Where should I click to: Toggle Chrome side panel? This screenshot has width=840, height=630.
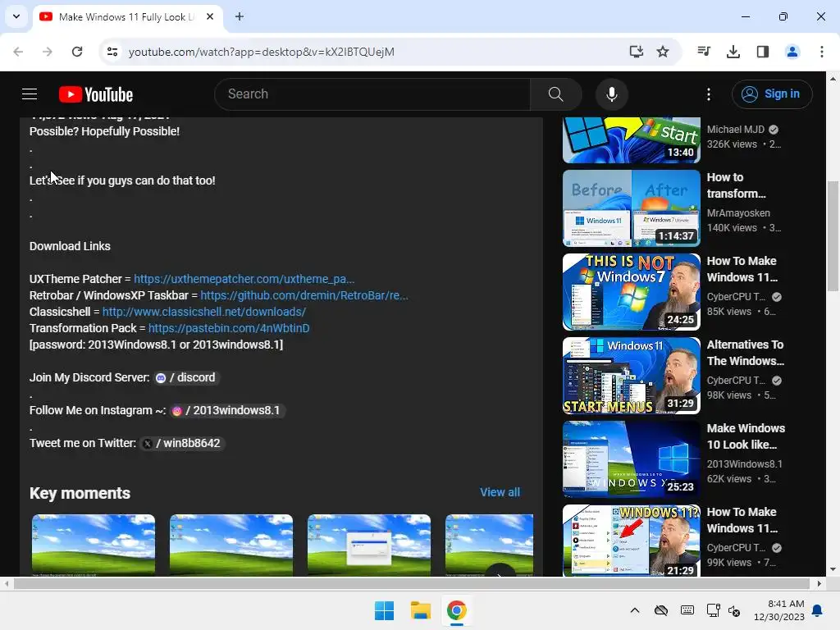click(762, 52)
